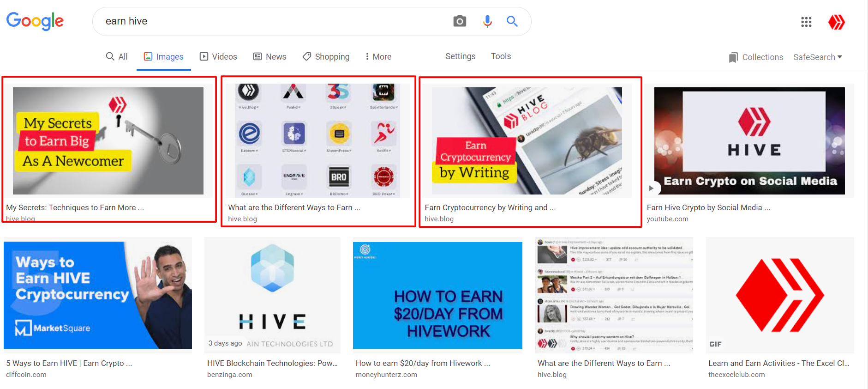Viewport: 868px width, 389px height.
Task: Open the Hive blog posts list screenshot
Action: point(614,295)
